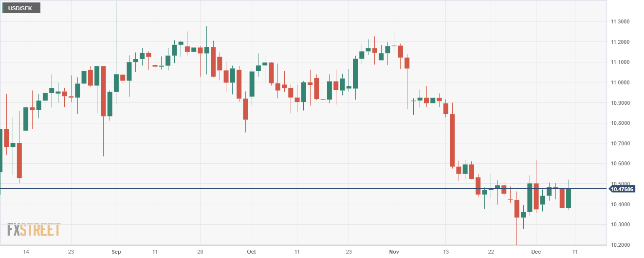Click the large red mid-November candle
Viewport: 644px width, 258px height.
click(452, 140)
